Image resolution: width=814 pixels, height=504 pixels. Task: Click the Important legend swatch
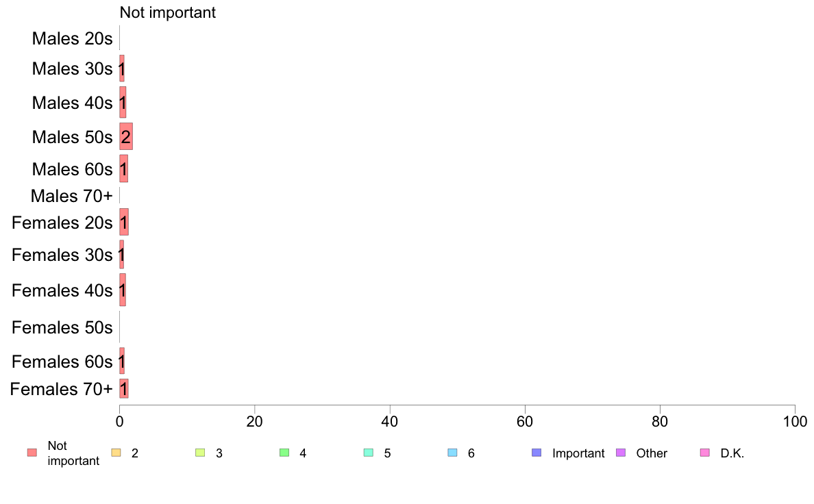pos(536,453)
